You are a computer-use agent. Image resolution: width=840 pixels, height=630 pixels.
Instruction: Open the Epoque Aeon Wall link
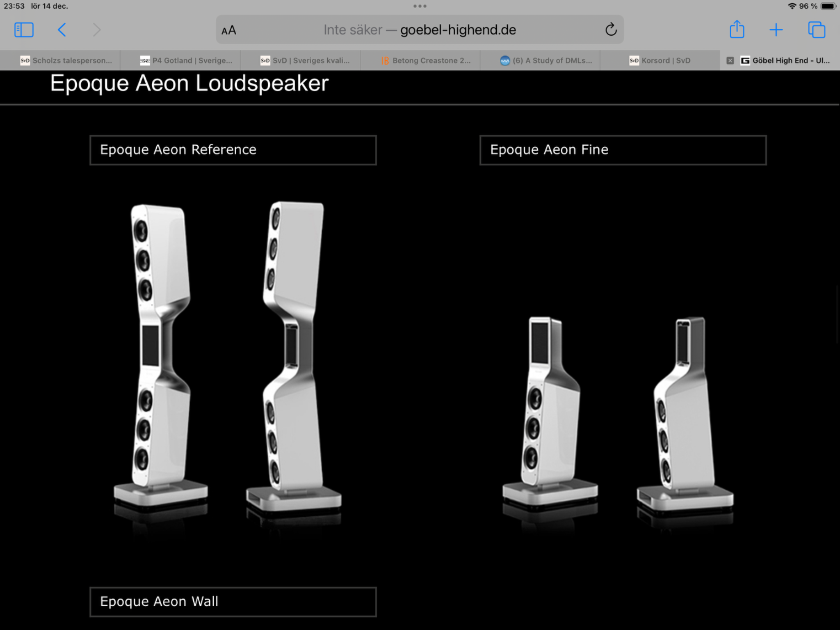click(x=233, y=602)
